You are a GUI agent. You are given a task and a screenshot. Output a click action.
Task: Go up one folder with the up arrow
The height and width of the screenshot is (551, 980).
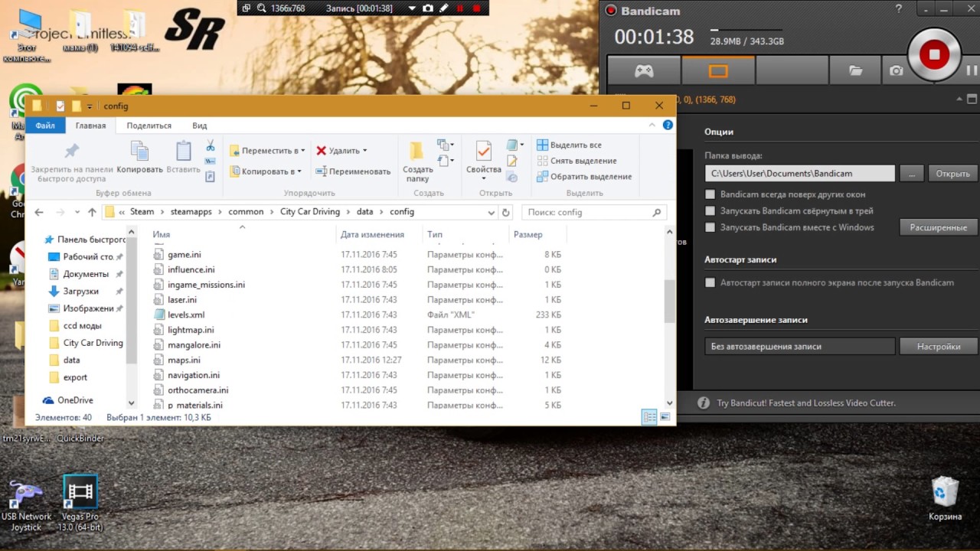tap(92, 212)
